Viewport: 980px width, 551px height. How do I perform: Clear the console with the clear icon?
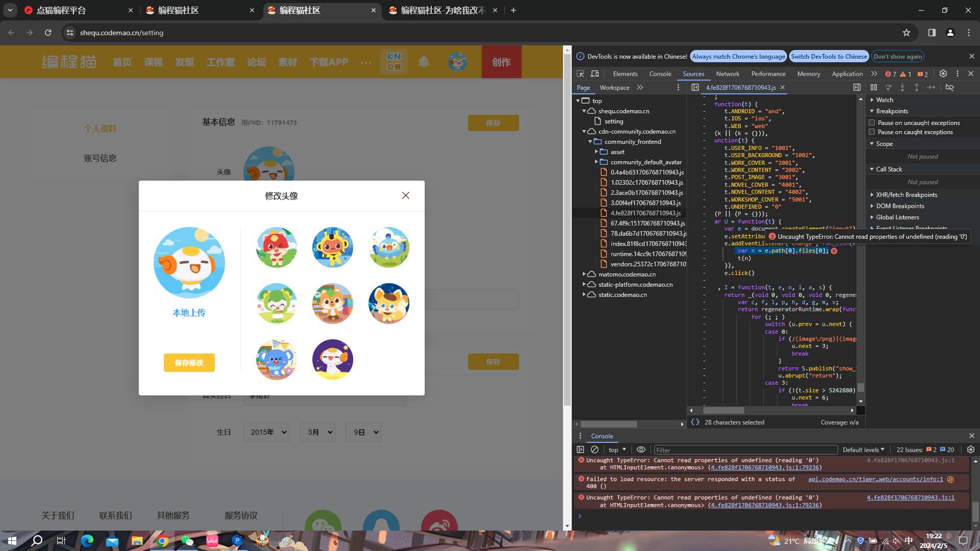(x=595, y=449)
